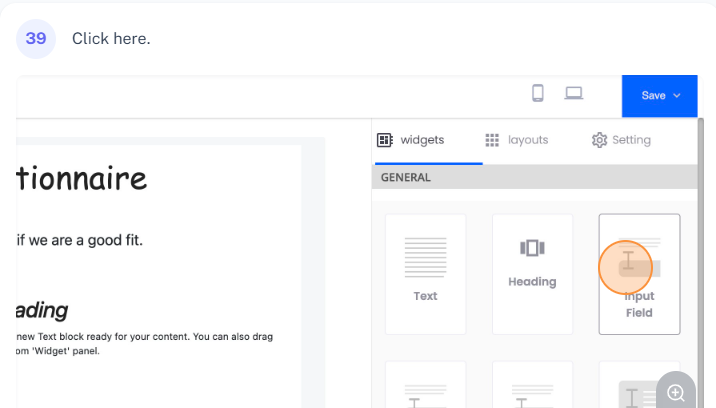
Task: Select the Text widget
Action: point(425,273)
